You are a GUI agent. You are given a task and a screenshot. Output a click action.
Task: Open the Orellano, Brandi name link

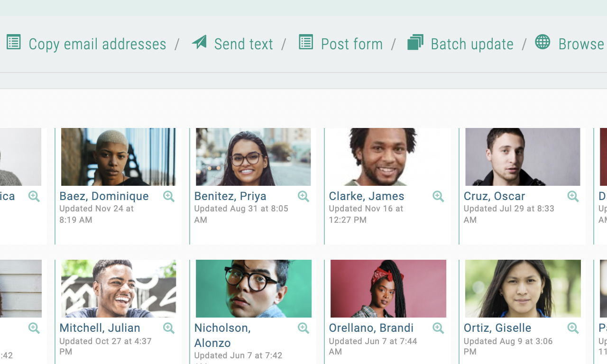coord(371,328)
